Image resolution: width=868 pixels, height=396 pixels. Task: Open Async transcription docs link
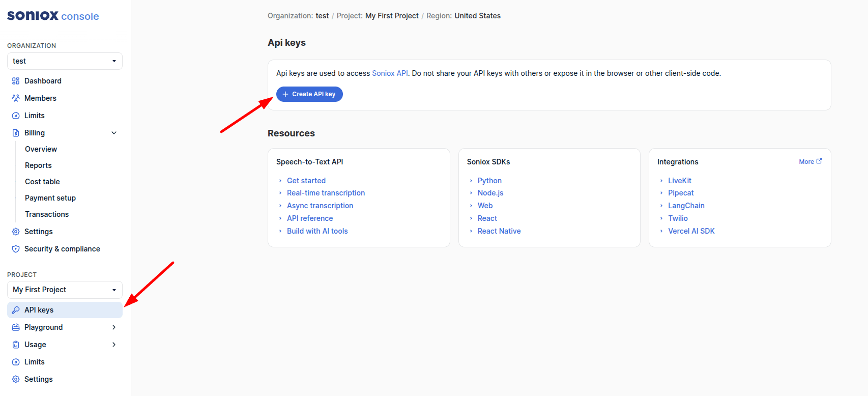point(320,206)
